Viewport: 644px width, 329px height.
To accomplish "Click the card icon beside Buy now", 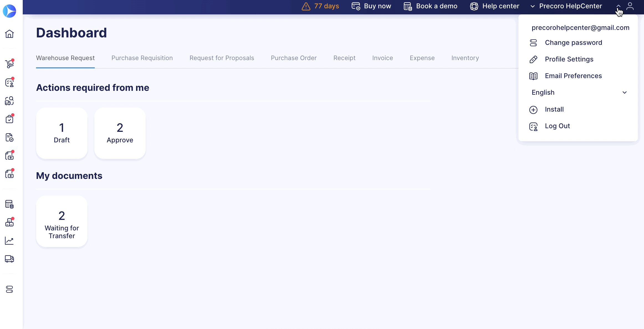I will (356, 6).
